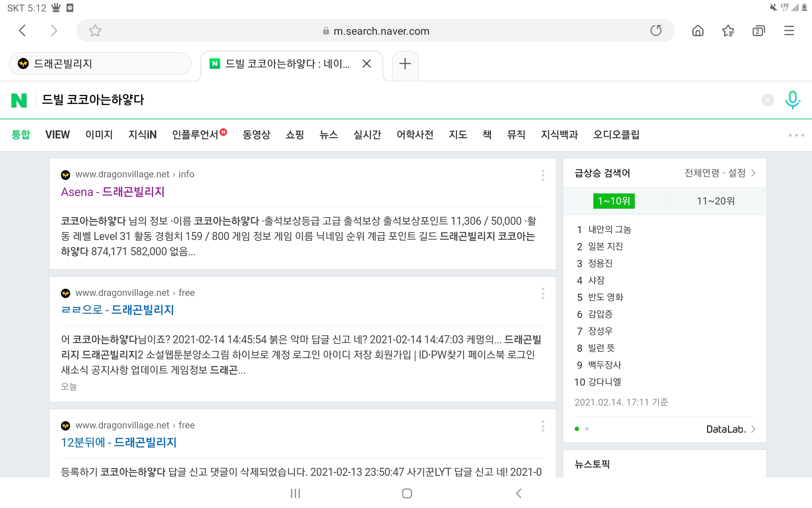812x508 pixels.
Task: Select the 쇼핑 search tab
Action: click(x=295, y=135)
